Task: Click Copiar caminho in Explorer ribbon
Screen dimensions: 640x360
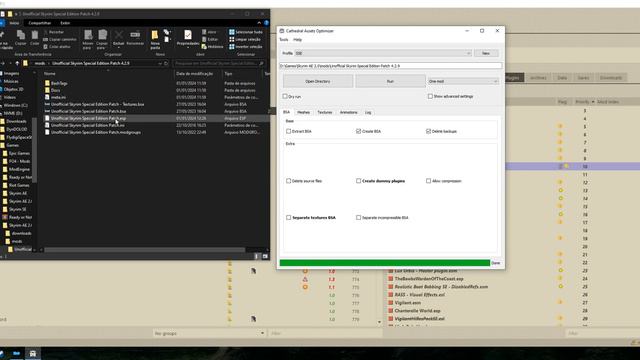Action: 60,39
